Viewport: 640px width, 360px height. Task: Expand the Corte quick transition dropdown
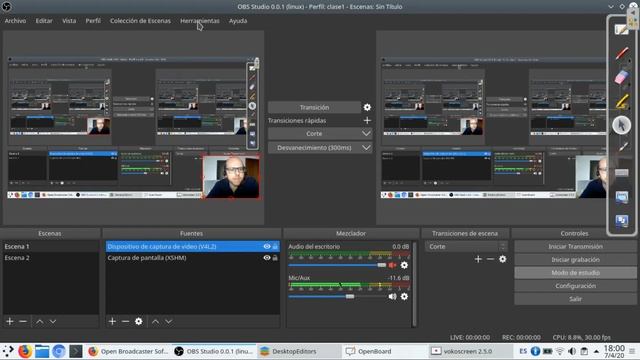click(x=320, y=133)
